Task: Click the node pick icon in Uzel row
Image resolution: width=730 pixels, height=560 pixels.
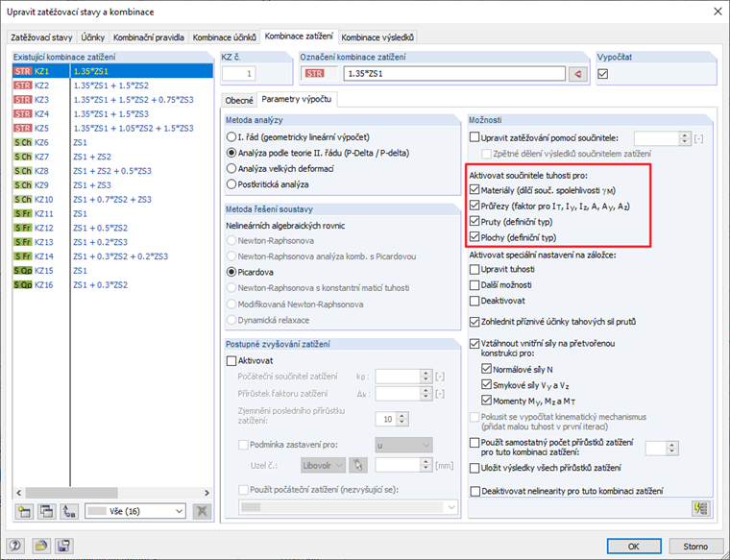Action: click(358, 465)
